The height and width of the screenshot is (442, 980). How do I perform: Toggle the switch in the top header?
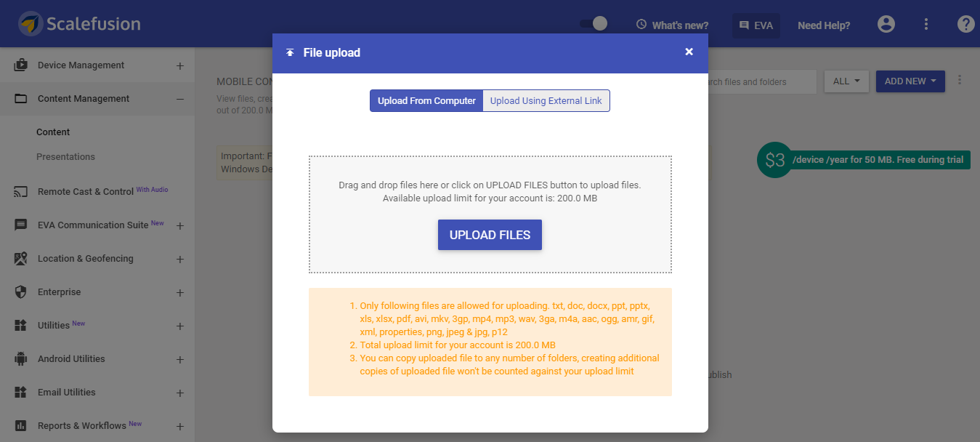click(x=594, y=24)
